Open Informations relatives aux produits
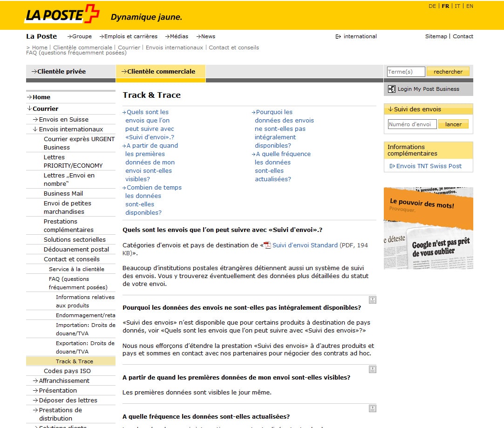 click(x=85, y=301)
